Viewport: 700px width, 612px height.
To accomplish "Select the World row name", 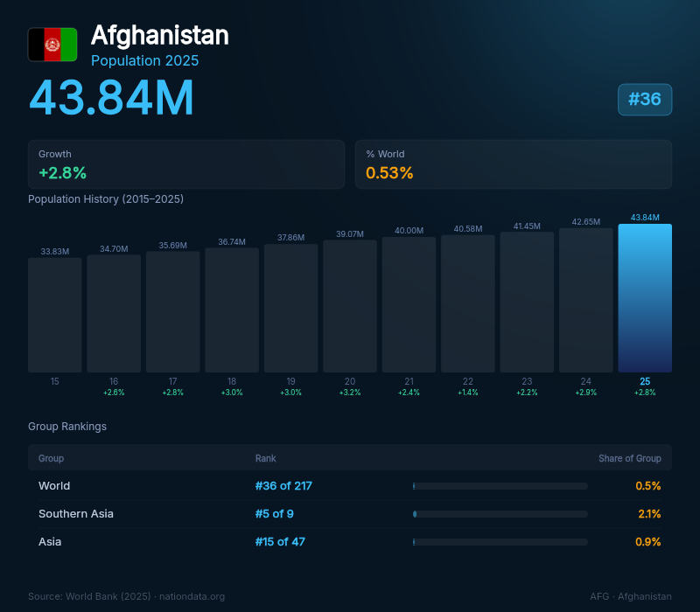I will tap(54, 486).
